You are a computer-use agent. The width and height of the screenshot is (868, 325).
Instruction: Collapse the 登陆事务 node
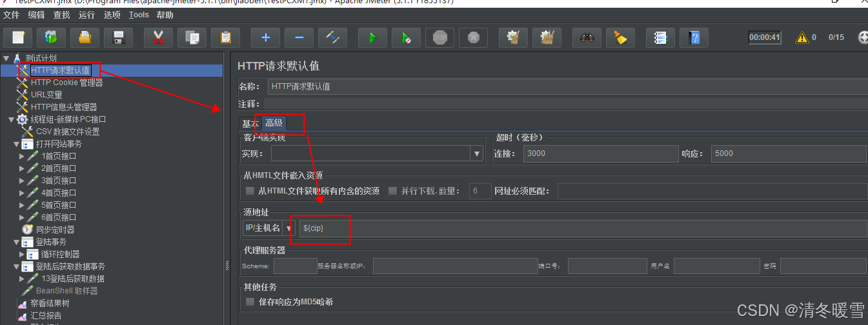pos(17,242)
